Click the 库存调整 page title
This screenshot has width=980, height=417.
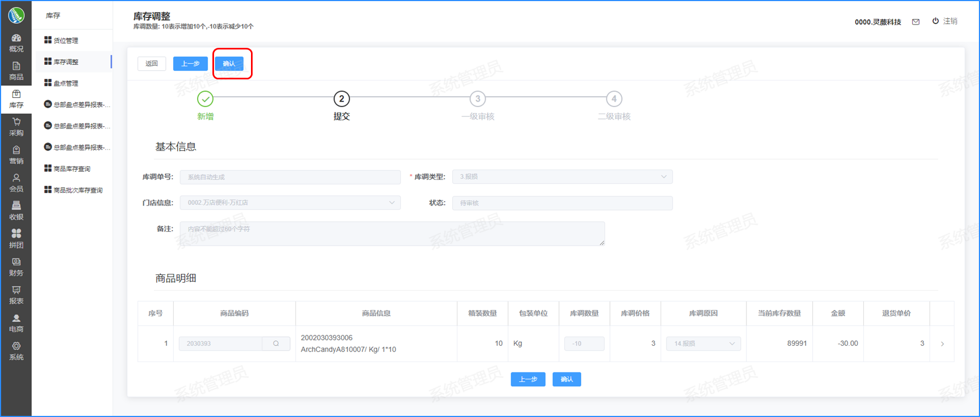click(x=152, y=16)
